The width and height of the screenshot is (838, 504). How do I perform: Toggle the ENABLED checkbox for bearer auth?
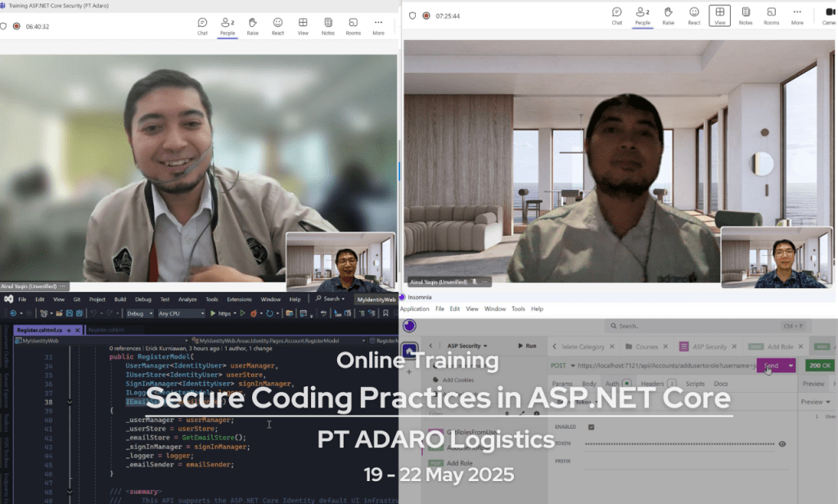pos(592,426)
